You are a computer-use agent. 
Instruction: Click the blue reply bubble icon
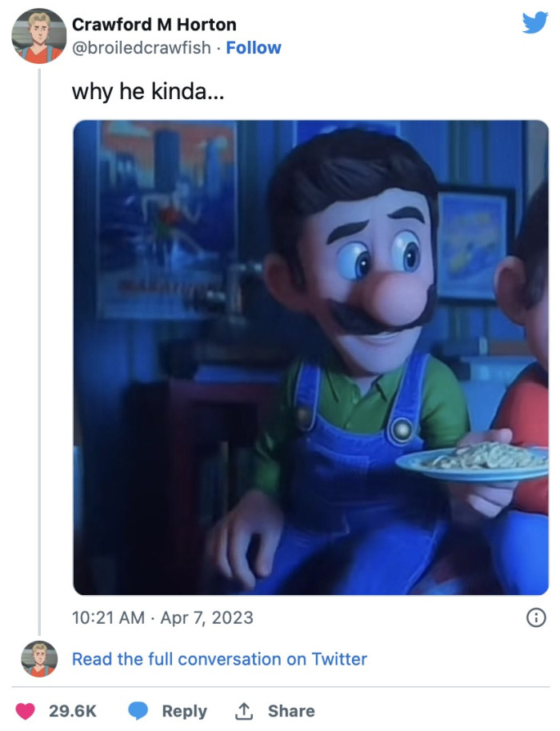(x=139, y=711)
